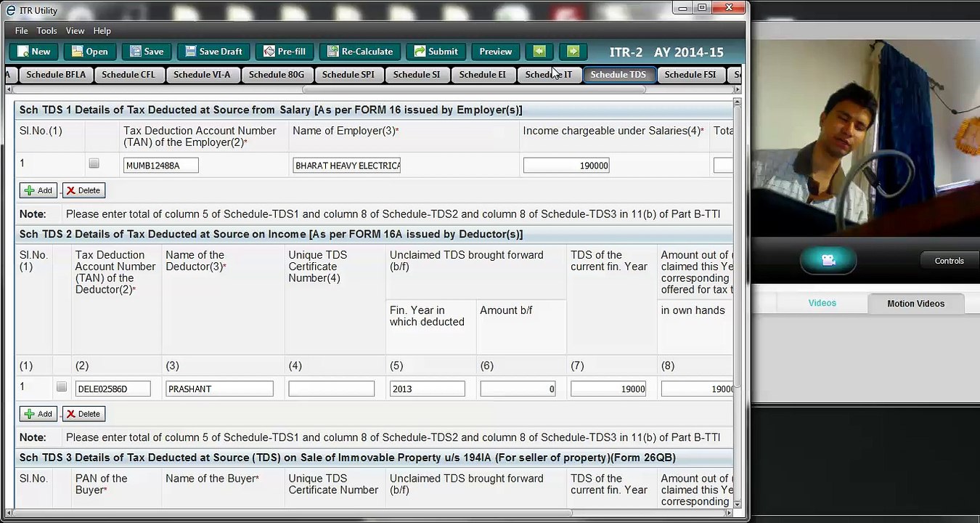Click Pre-fill in the toolbar
The width and height of the screenshot is (980, 523).
point(284,52)
